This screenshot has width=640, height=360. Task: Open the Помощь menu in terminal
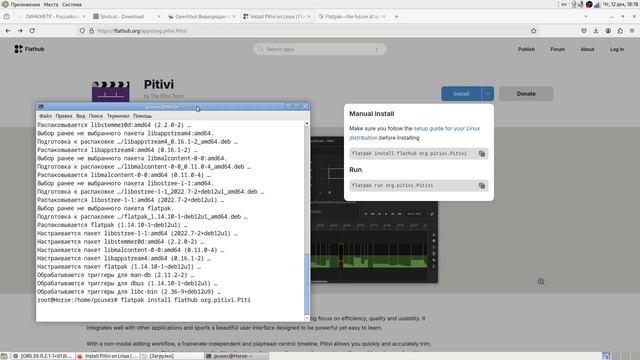click(x=142, y=116)
